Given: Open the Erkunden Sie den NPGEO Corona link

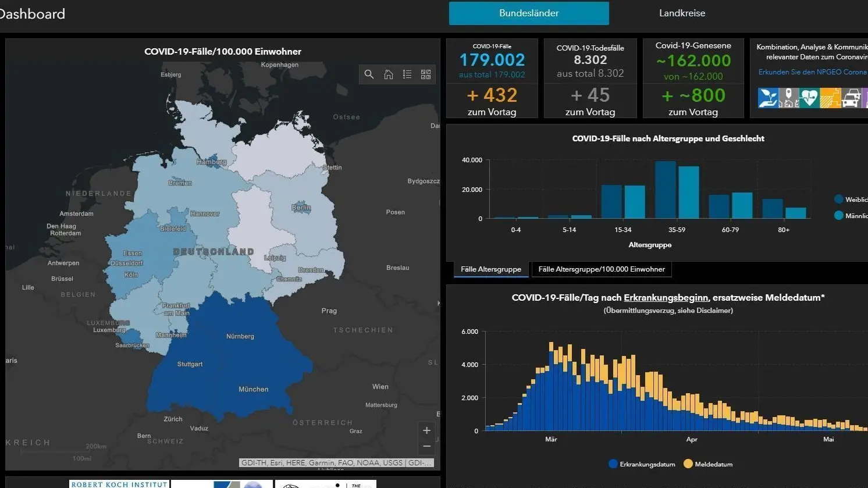Looking at the screenshot, I should pos(812,72).
